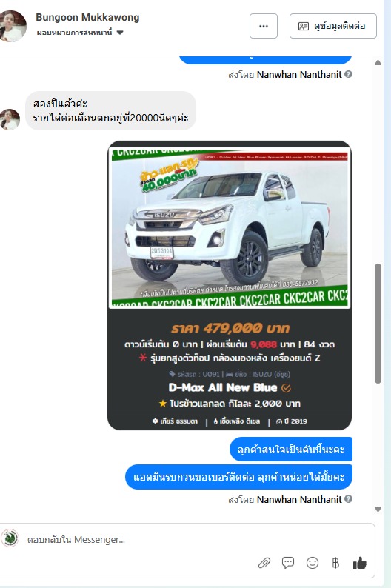Click the scrollbar up arrow
Image resolution: width=391 pixels, height=588 pixels.
(378, 63)
